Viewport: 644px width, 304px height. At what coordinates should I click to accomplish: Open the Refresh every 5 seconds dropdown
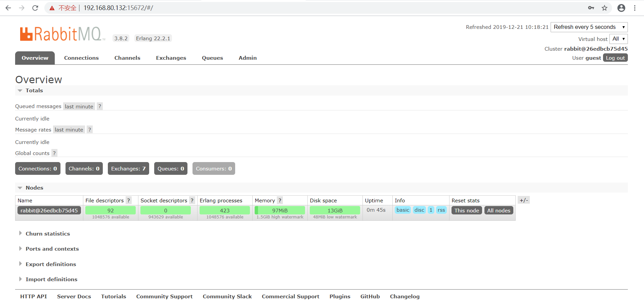tap(589, 27)
